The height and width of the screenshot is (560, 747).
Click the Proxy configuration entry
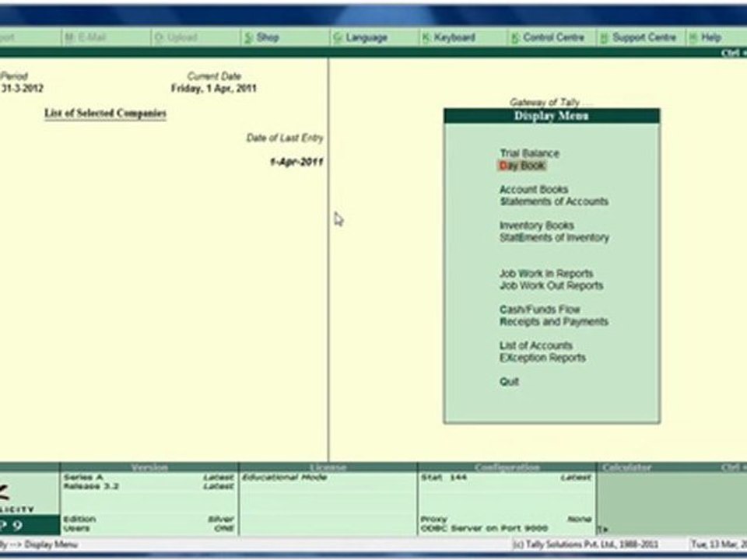[506, 519]
